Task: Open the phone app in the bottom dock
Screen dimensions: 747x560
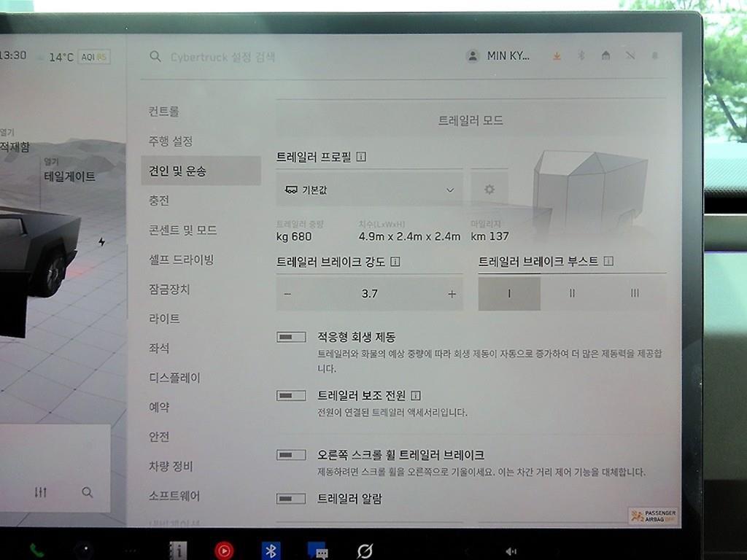Action: click(36, 551)
